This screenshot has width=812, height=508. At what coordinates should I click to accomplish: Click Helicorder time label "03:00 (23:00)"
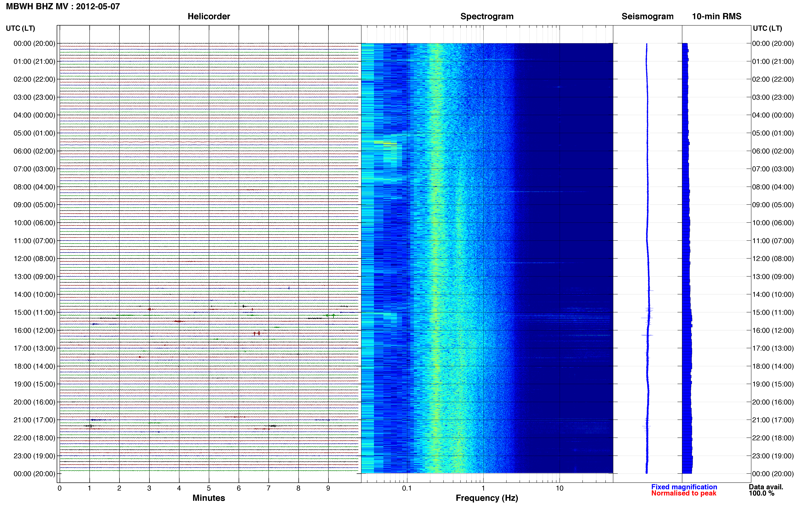[x=34, y=97]
